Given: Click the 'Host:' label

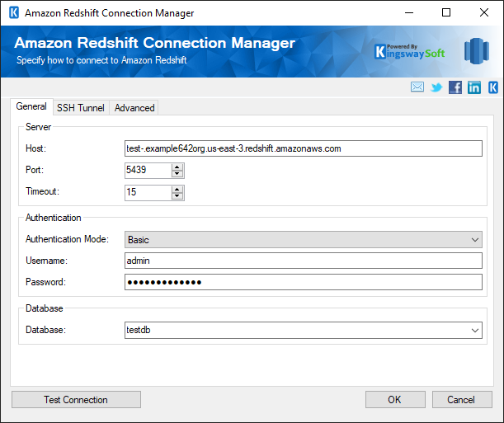Looking at the screenshot, I should (x=36, y=148).
